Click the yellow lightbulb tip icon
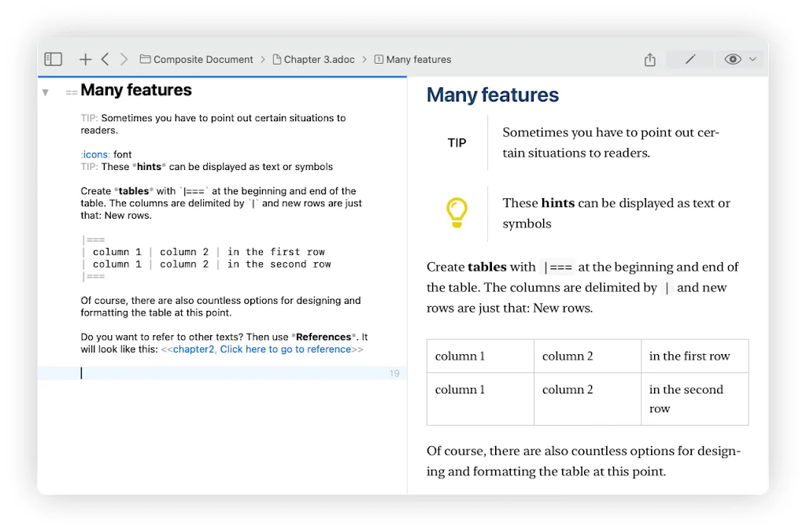This screenshot has width=806, height=532. [x=457, y=212]
